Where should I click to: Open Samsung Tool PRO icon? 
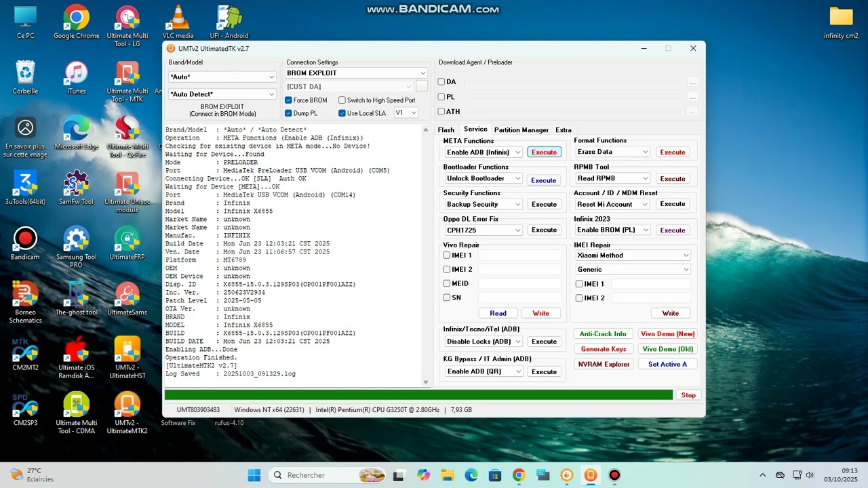(76, 247)
